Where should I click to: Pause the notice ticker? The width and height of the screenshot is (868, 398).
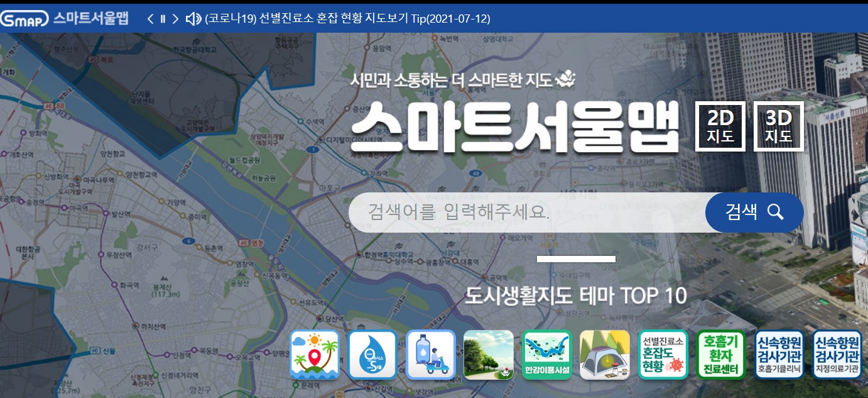[163, 19]
